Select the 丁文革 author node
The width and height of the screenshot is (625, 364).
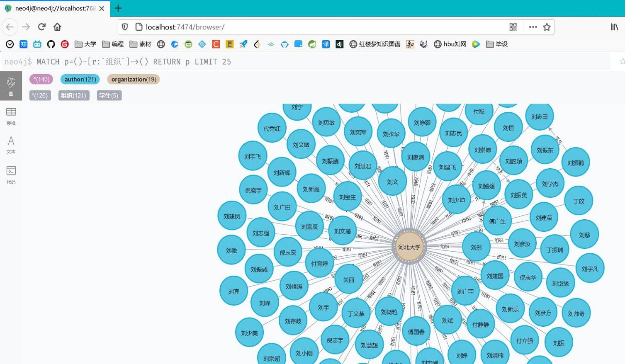(356, 313)
